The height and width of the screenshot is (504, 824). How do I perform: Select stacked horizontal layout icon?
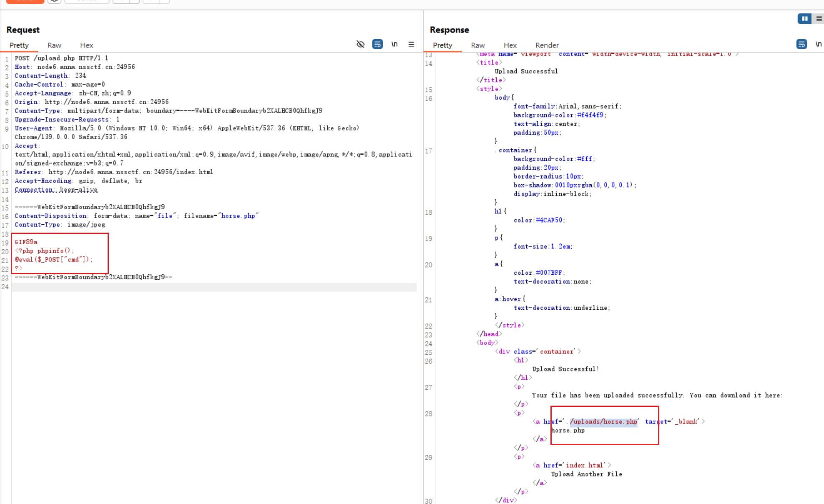(819, 18)
